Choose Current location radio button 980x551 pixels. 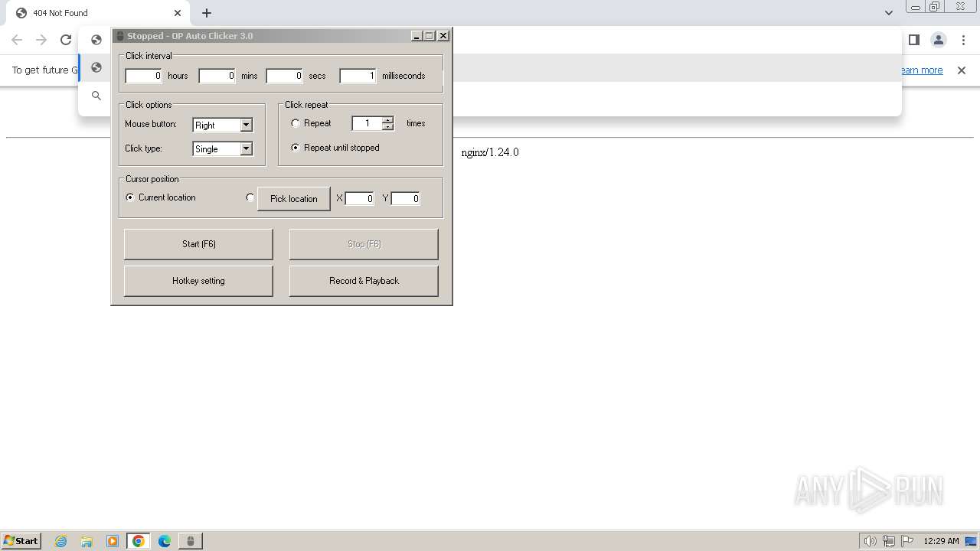(130, 197)
